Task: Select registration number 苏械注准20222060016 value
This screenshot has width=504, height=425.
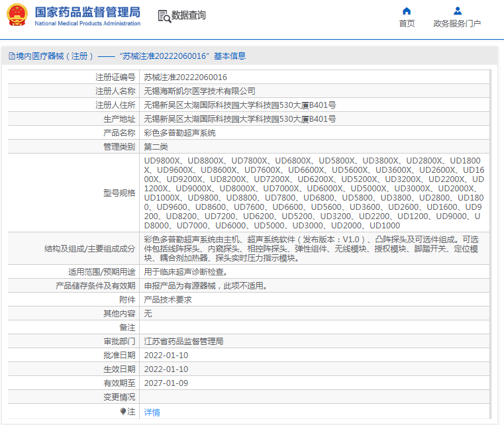Action: pyautogui.click(x=185, y=77)
